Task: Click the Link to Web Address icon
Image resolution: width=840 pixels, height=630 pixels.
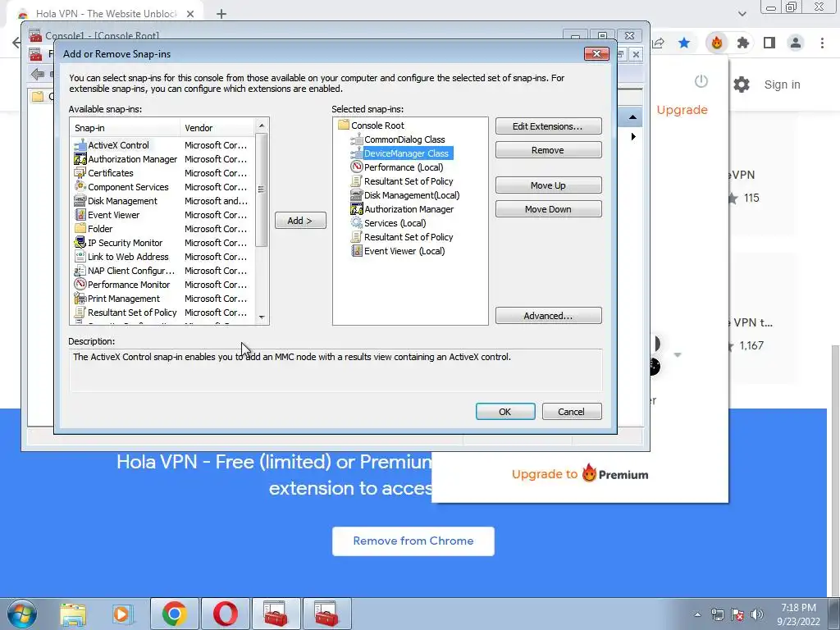Action: coord(80,257)
